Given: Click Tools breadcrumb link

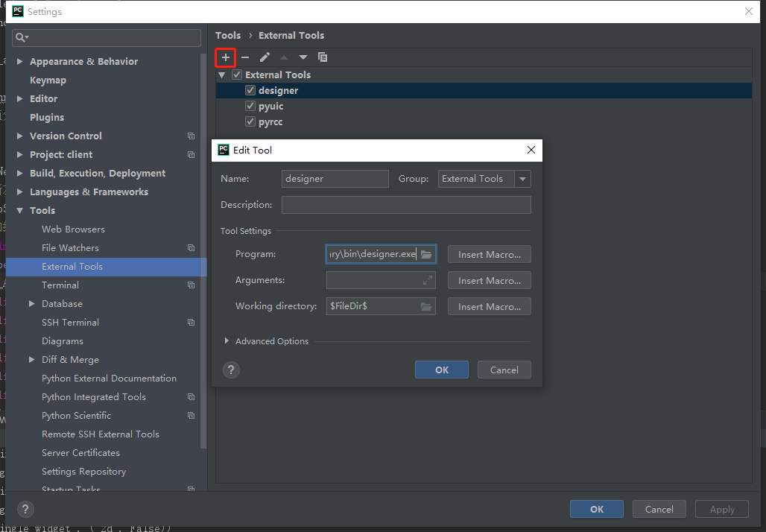Looking at the screenshot, I should point(228,36).
